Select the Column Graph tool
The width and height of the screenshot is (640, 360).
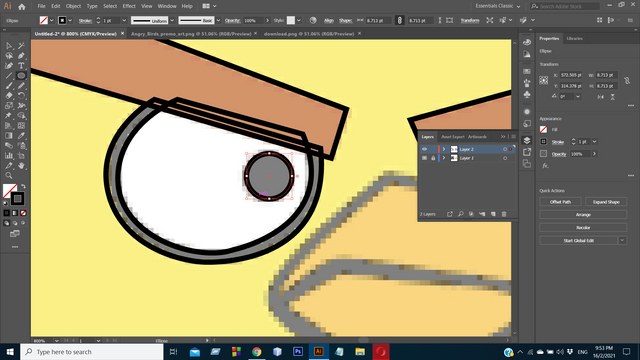point(9,156)
